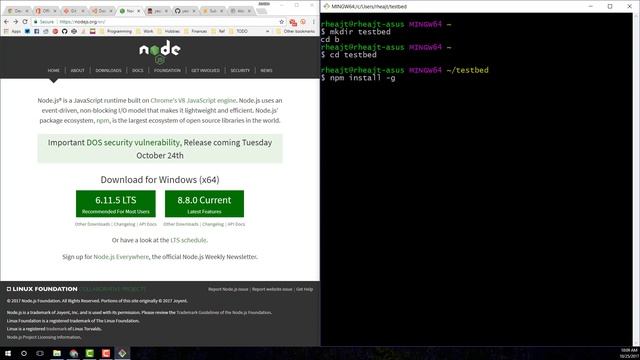
Task: Open the GET INVOLVED nav item
Action: [x=205, y=71]
